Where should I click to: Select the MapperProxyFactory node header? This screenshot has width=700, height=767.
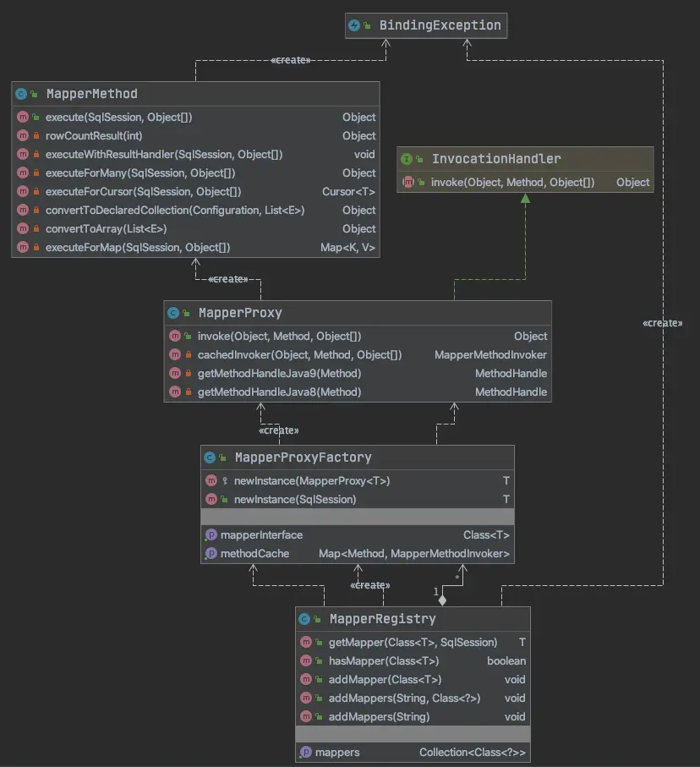point(358,457)
